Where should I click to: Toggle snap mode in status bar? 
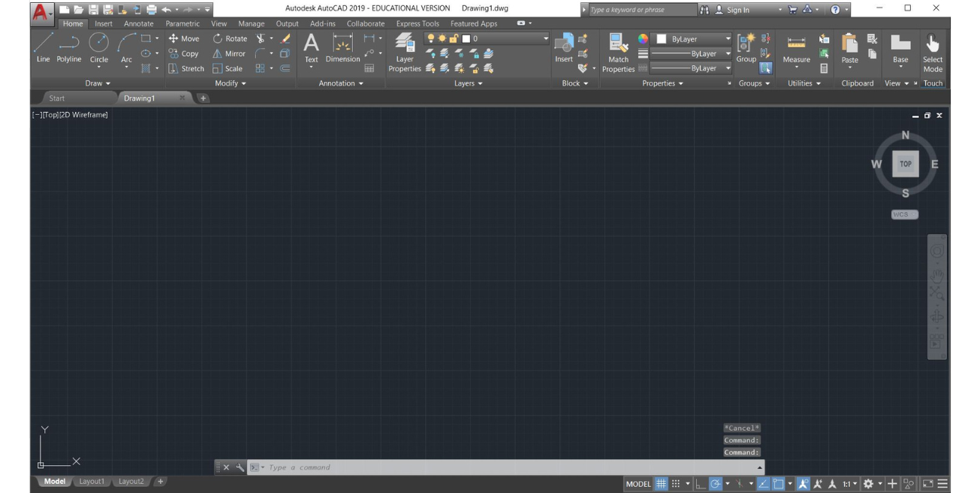676,484
